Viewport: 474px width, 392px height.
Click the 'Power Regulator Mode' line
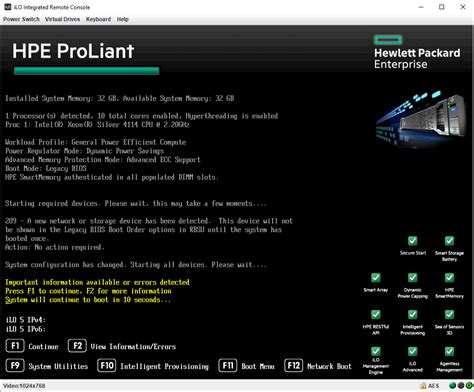pyautogui.click(x=84, y=151)
